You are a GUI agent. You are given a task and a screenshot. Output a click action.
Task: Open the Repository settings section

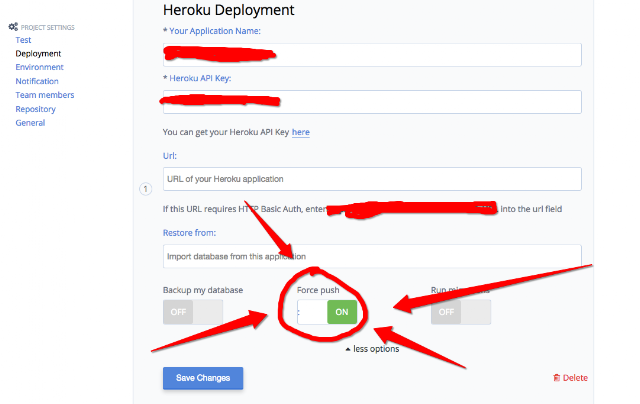(35, 109)
